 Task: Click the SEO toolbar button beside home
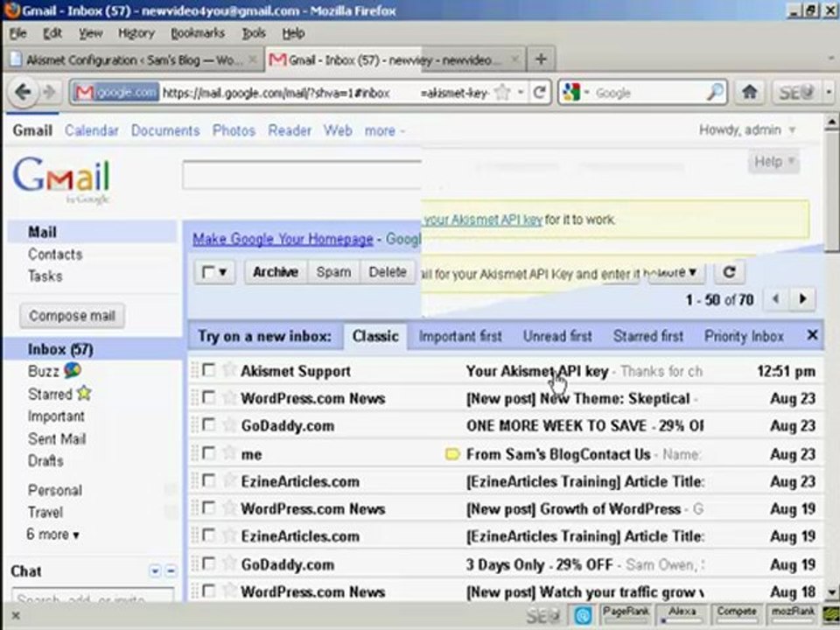(x=797, y=93)
